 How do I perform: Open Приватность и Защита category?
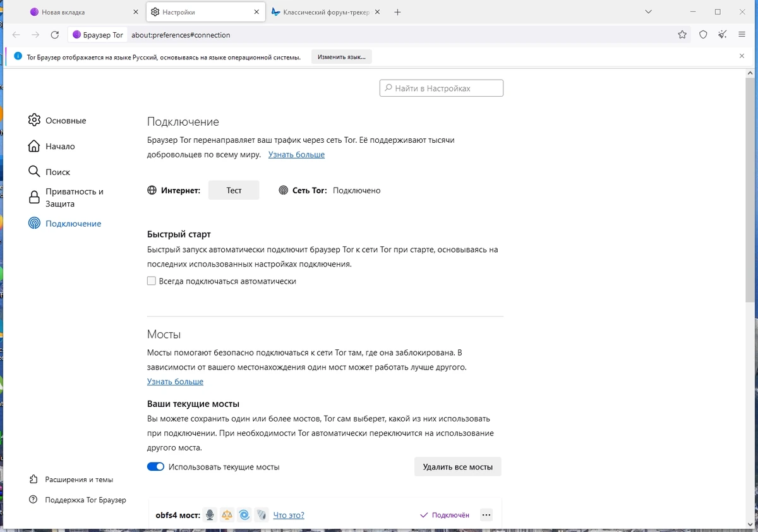click(66, 198)
